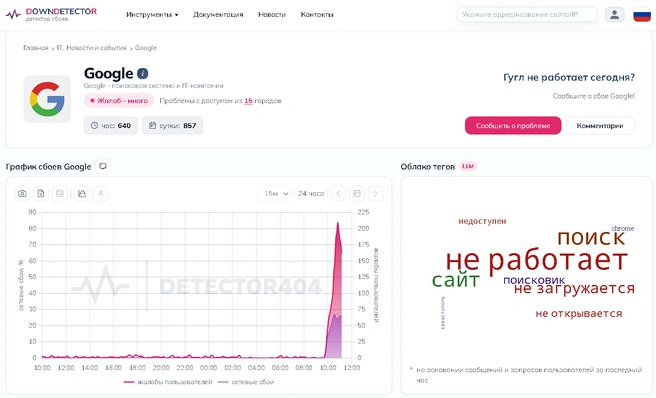Select the clock icon in час counter

(94, 126)
